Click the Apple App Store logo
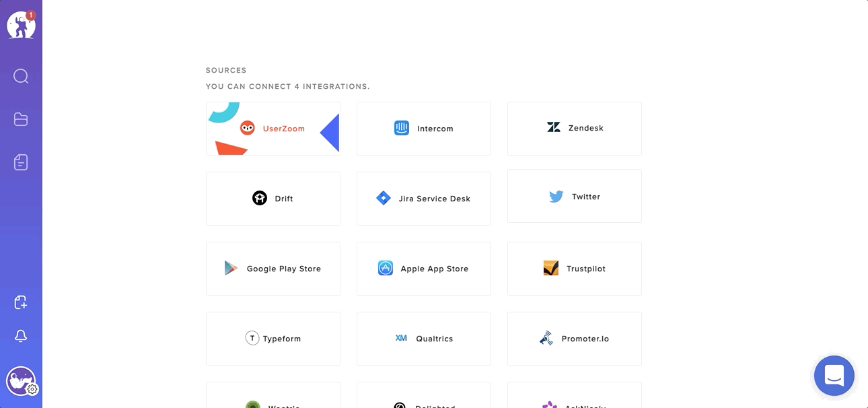 tap(386, 268)
